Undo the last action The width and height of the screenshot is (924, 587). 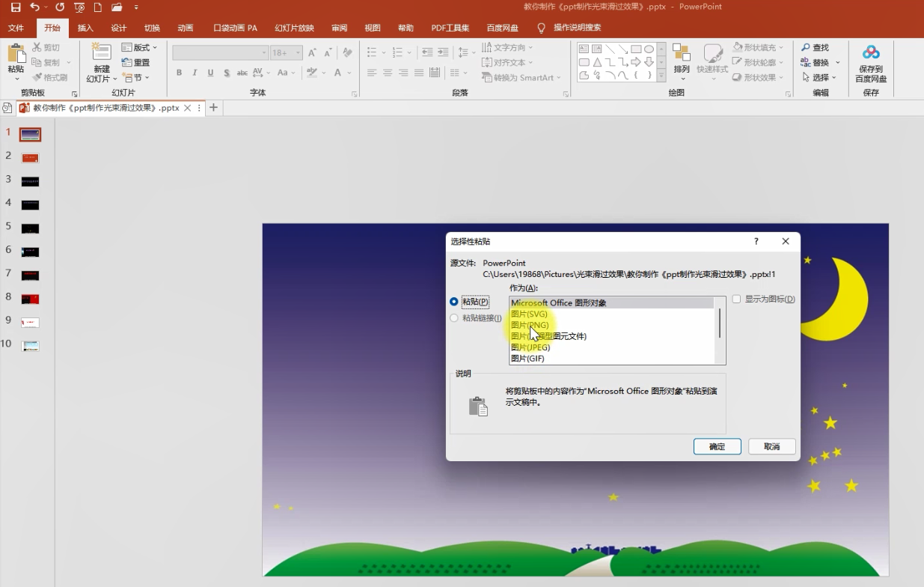pyautogui.click(x=34, y=7)
